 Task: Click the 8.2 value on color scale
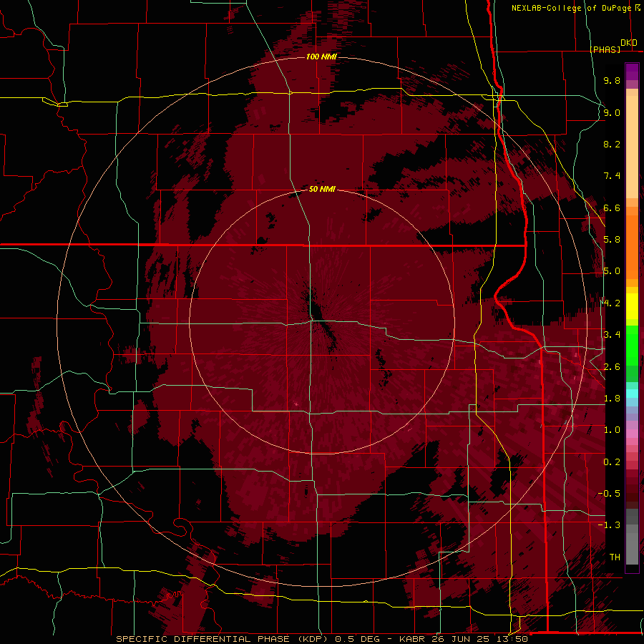(x=612, y=144)
